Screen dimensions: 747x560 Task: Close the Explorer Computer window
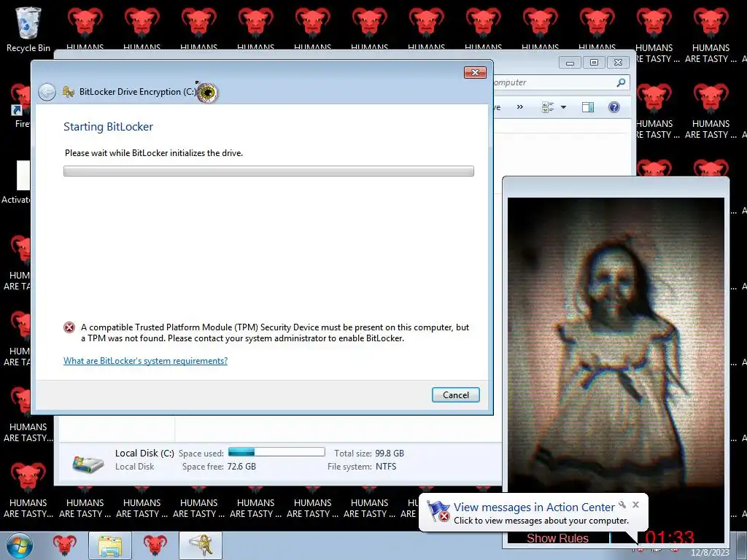(x=619, y=63)
